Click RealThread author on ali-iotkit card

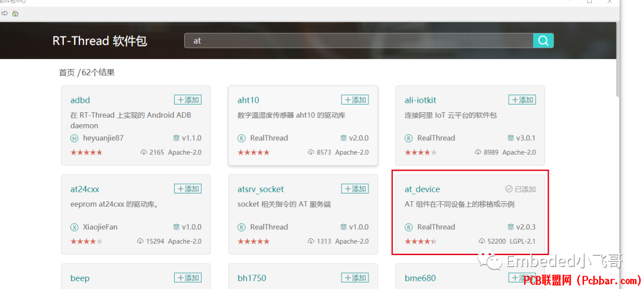(436, 138)
